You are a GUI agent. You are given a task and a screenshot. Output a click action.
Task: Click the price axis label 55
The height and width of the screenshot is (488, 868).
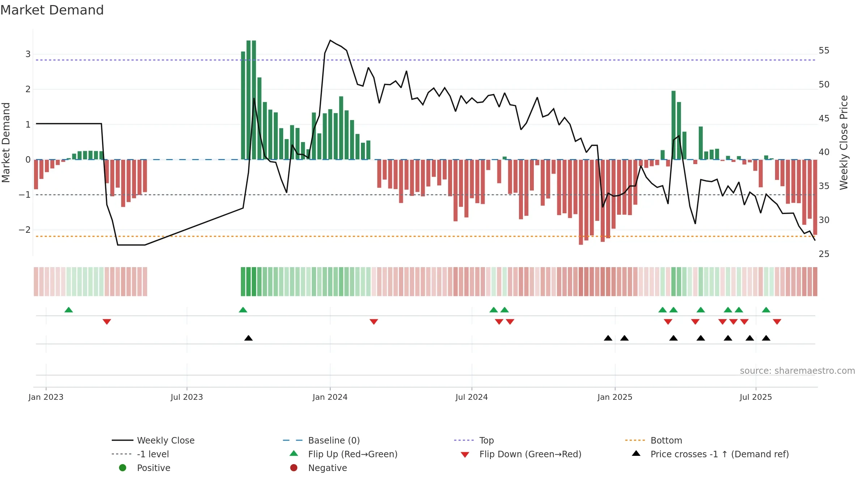[824, 51]
